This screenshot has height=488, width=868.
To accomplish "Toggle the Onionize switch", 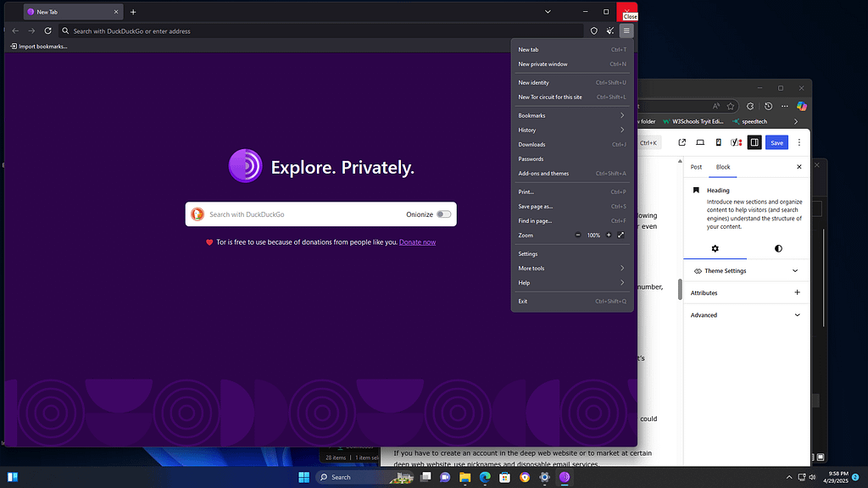I will click(x=443, y=214).
